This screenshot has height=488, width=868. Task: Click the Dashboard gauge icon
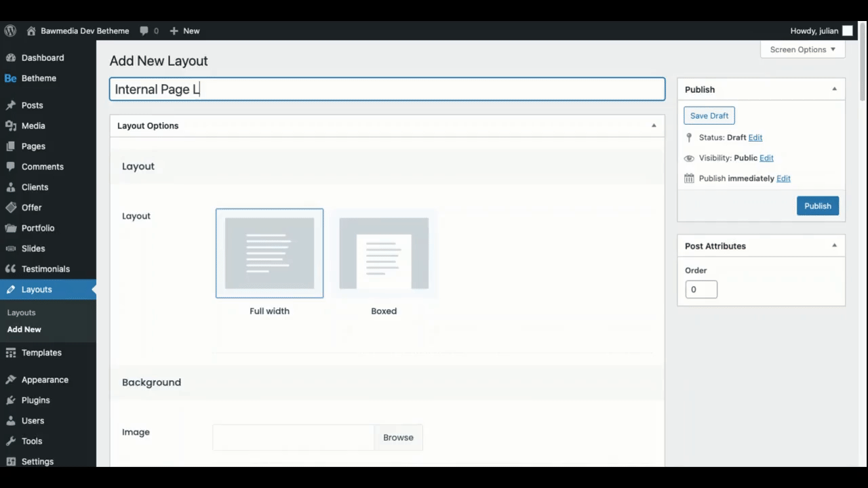[x=10, y=58]
